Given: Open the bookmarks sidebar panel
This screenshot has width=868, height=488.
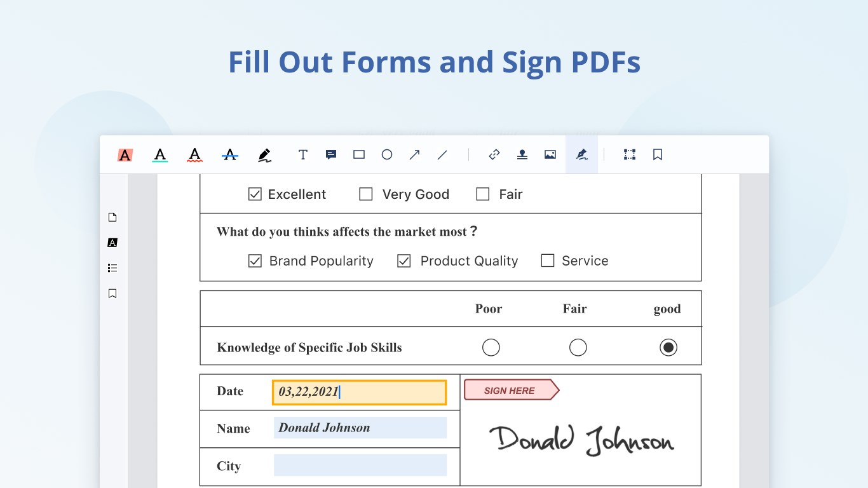Looking at the screenshot, I should [x=112, y=294].
